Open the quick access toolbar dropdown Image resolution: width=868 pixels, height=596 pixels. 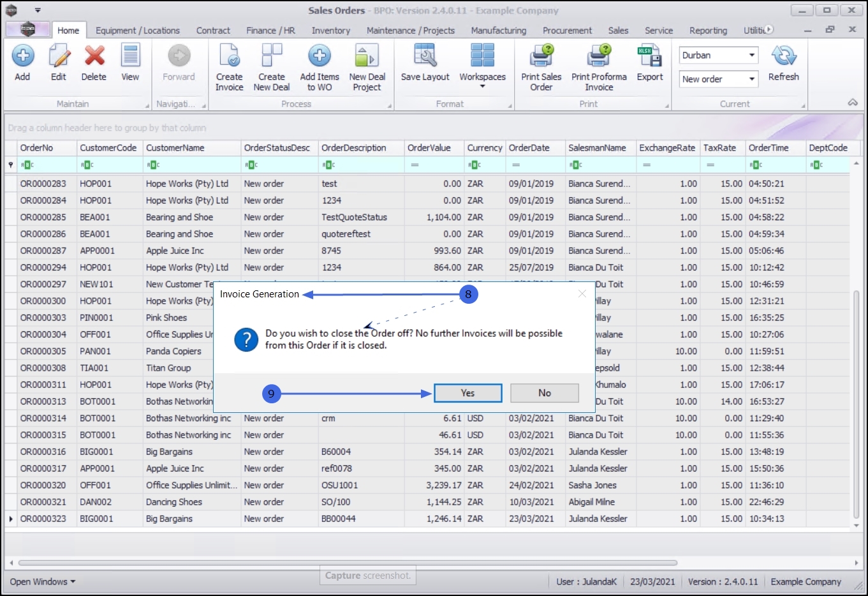pyautogui.click(x=38, y=10)
